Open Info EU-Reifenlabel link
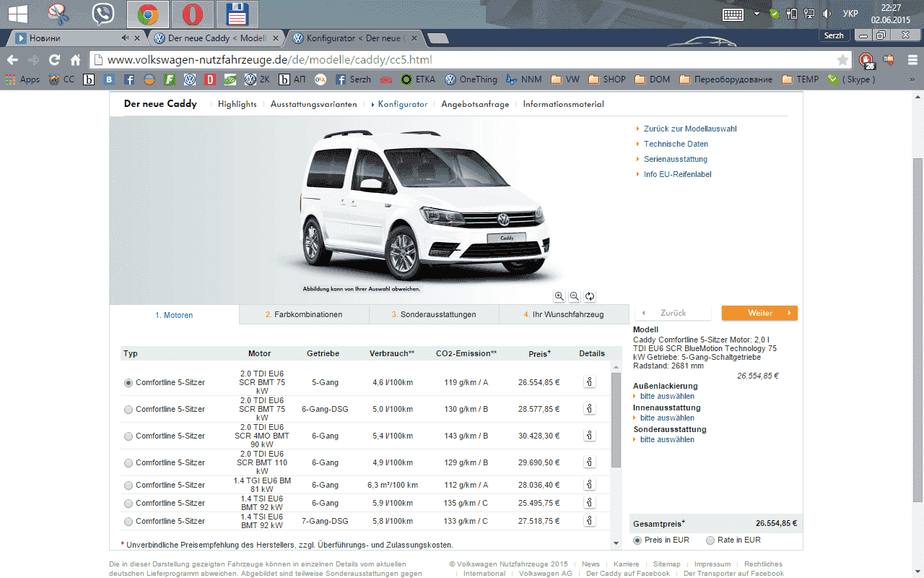 (678, 174)
